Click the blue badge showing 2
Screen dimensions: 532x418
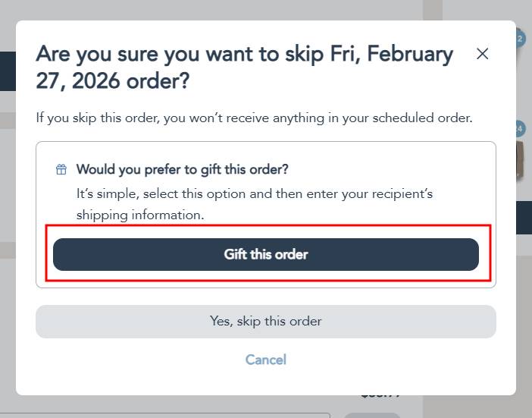click(x=521, y=39)
